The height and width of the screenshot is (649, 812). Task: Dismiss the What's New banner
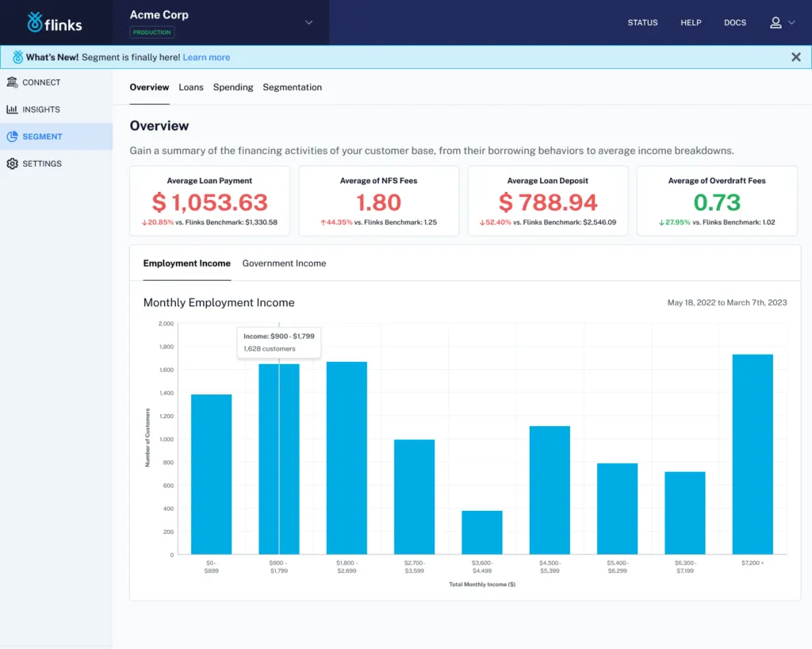point(795,57)
